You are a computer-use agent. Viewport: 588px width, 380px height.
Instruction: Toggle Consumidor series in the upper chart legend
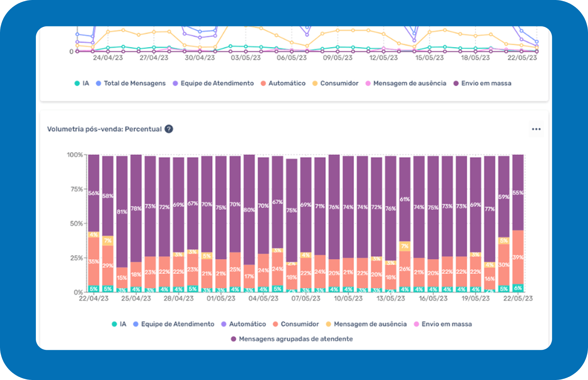(335, 83)
